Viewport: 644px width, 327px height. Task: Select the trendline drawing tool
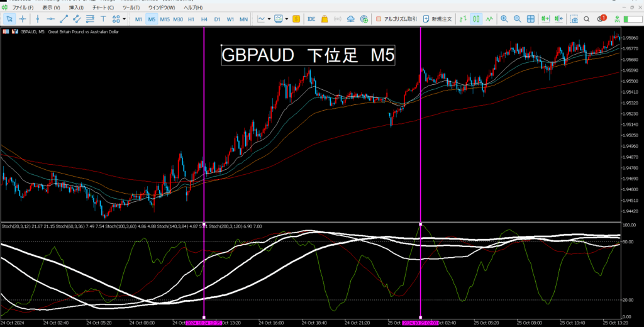coord(64,19)
